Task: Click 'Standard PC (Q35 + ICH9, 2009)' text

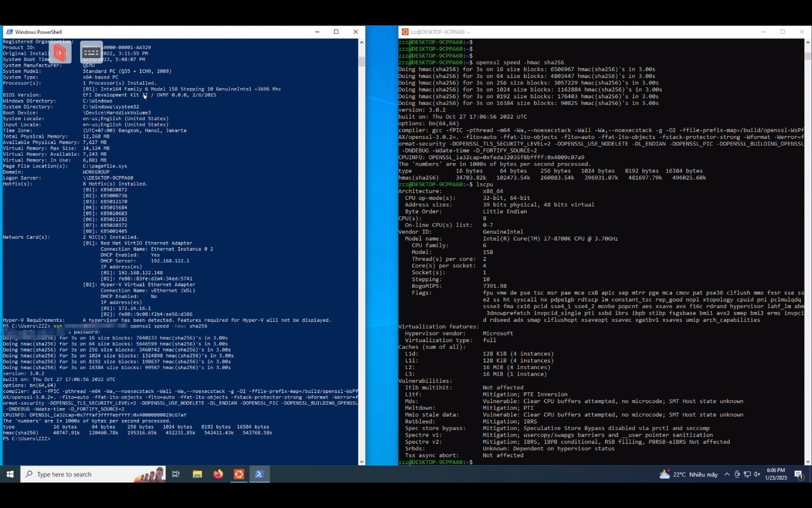Action: point(127,72)
